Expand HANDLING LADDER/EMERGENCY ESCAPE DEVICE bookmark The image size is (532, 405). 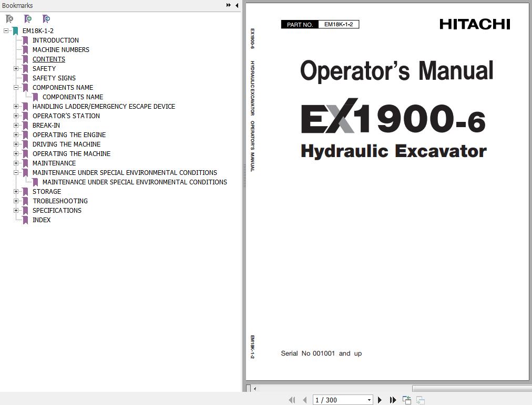16,107
